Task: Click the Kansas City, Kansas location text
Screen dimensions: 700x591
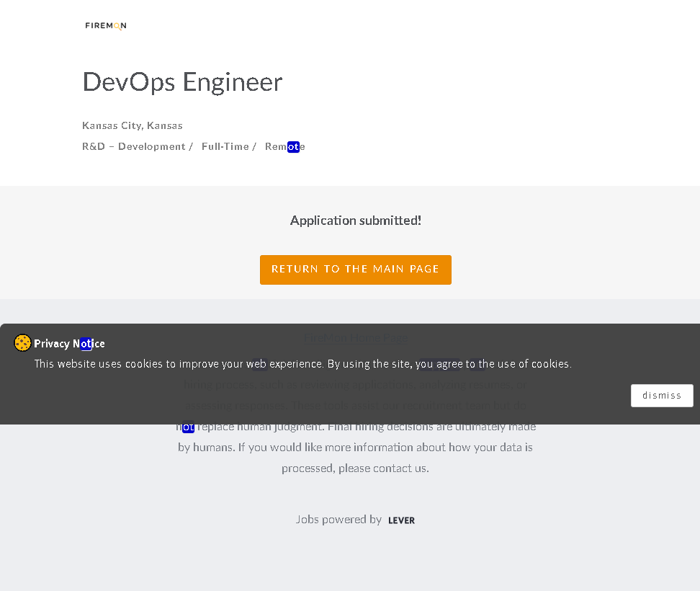Action: pyautogui.click(x=133, y=125)
